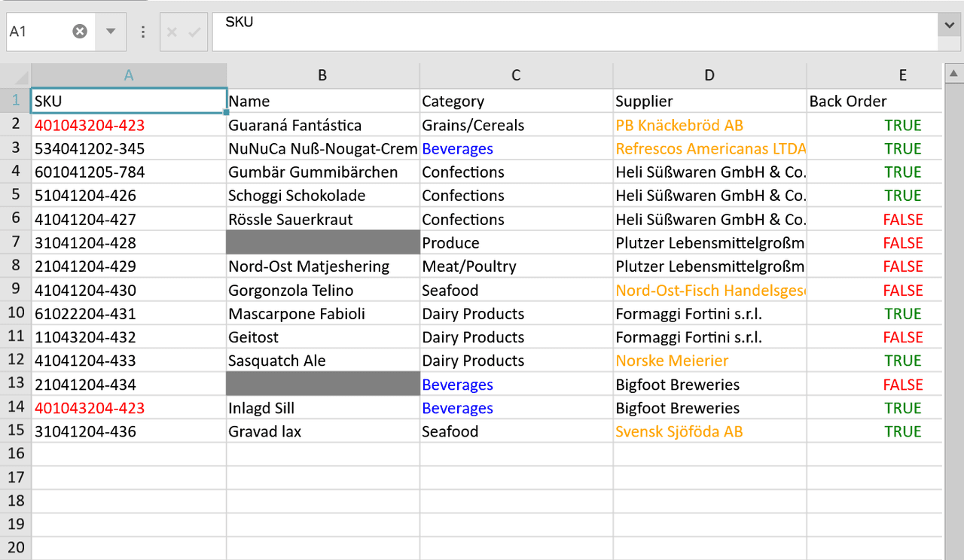
Task: Select the gray shaded cell in row 13
Action: click(x=322, y=384)
